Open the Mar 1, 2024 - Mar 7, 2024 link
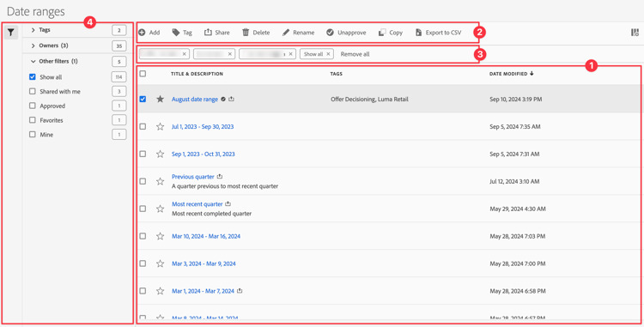Image resolution: width=644 pixels, height=327 pixels. (203, 291)
